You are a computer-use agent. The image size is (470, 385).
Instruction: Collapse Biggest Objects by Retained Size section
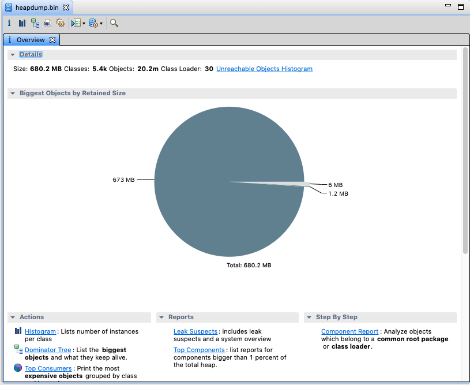click(13, 93)
